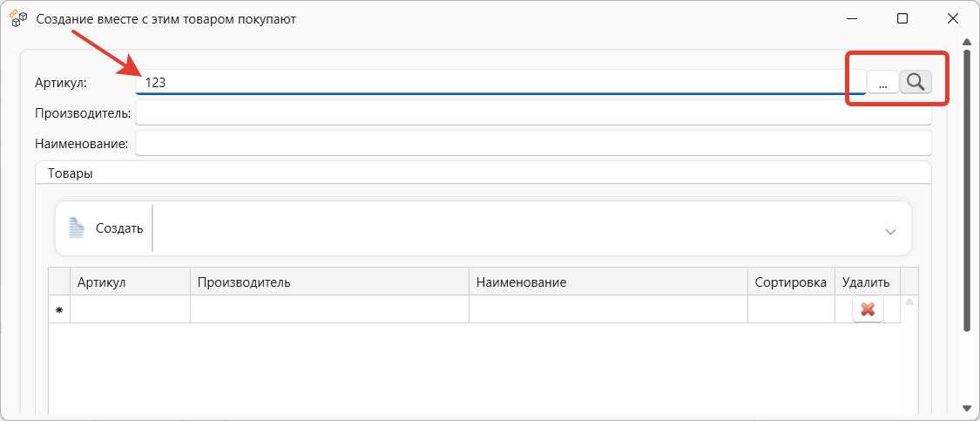Expand the toolbar overflow chevron

click(x=891, y=231)
